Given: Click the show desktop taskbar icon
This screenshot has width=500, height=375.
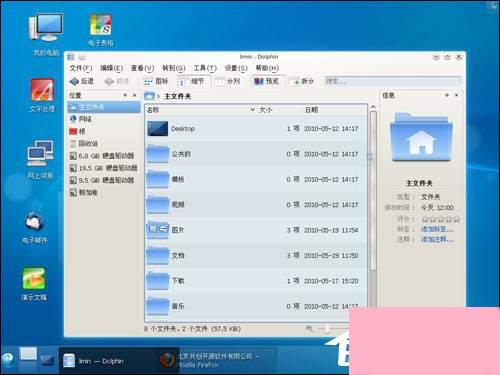Looking at the screenshot, I should pyautogui.click(x=47, y=361).
